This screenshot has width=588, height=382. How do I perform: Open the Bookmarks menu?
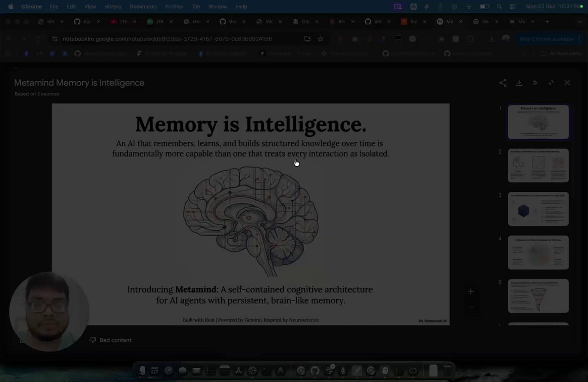[143, 6]
